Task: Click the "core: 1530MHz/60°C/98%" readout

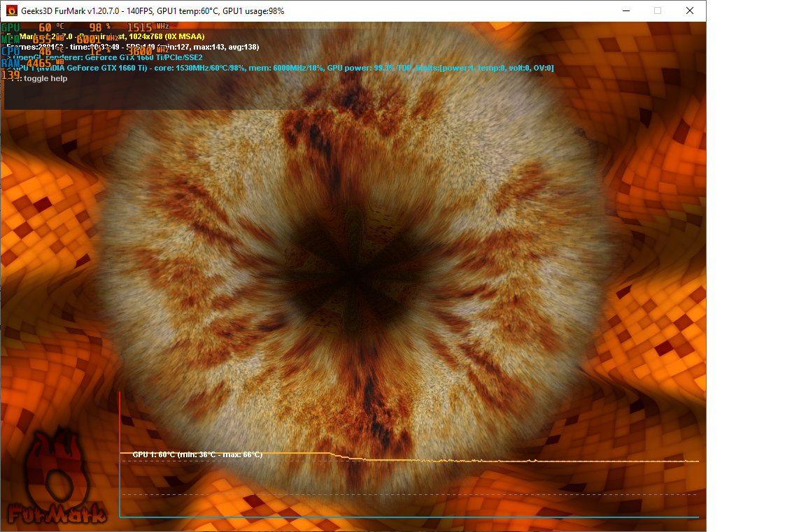Action: 199,68
